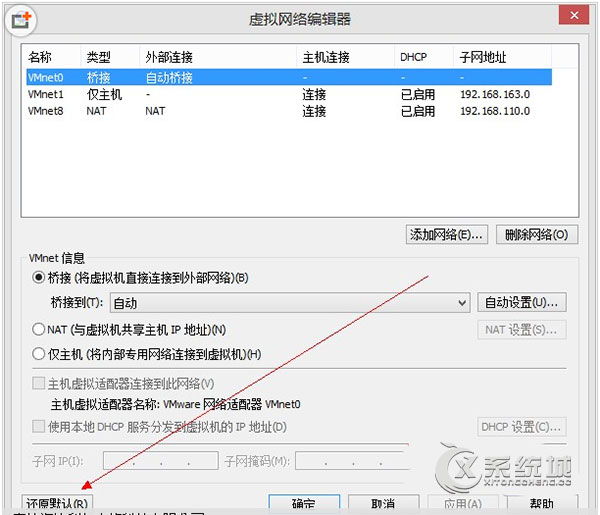Select the VMnet8 network row
600x515 pixels.
pos(289,111)
